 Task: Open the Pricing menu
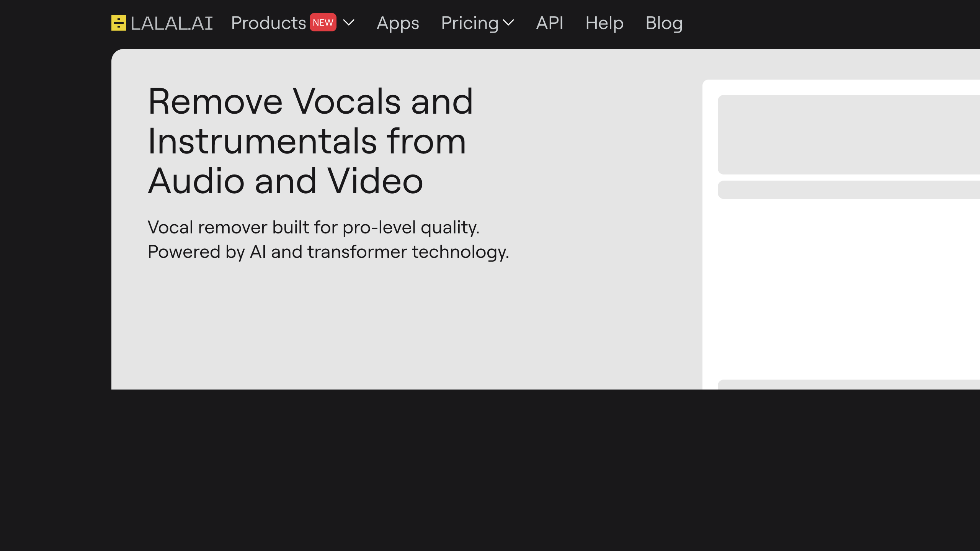coord(470,23)
